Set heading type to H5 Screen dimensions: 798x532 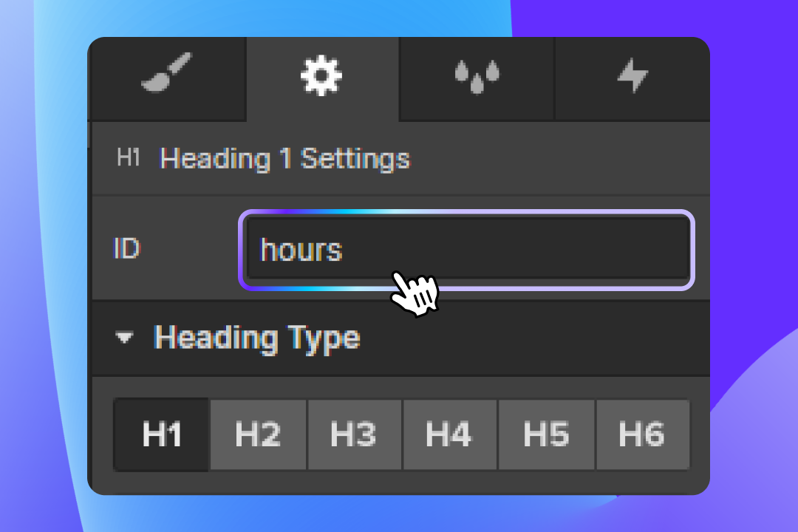[x=546, y=434]
